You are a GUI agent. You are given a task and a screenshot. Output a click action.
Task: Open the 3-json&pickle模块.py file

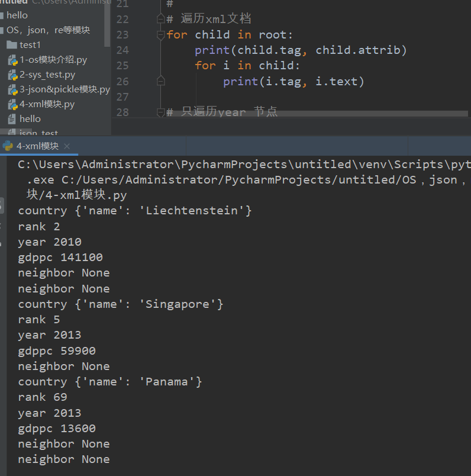[64, 89]
